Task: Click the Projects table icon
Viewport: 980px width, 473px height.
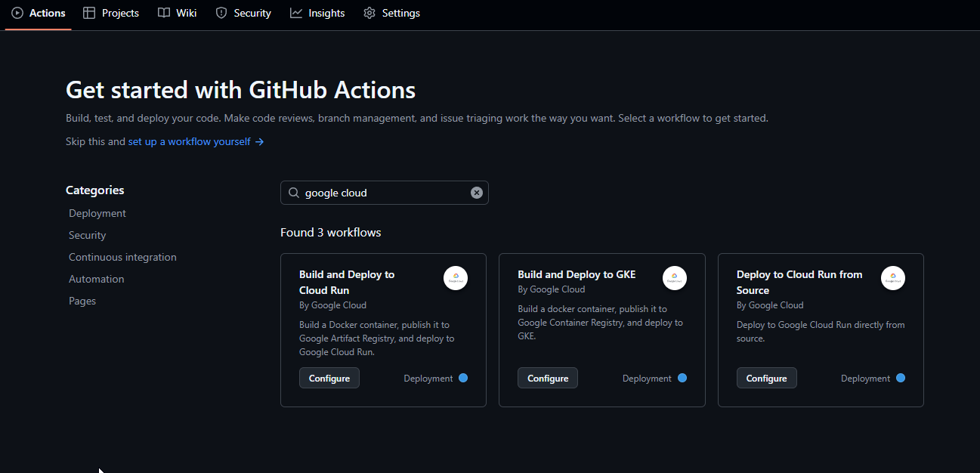Action: [89, 13]
